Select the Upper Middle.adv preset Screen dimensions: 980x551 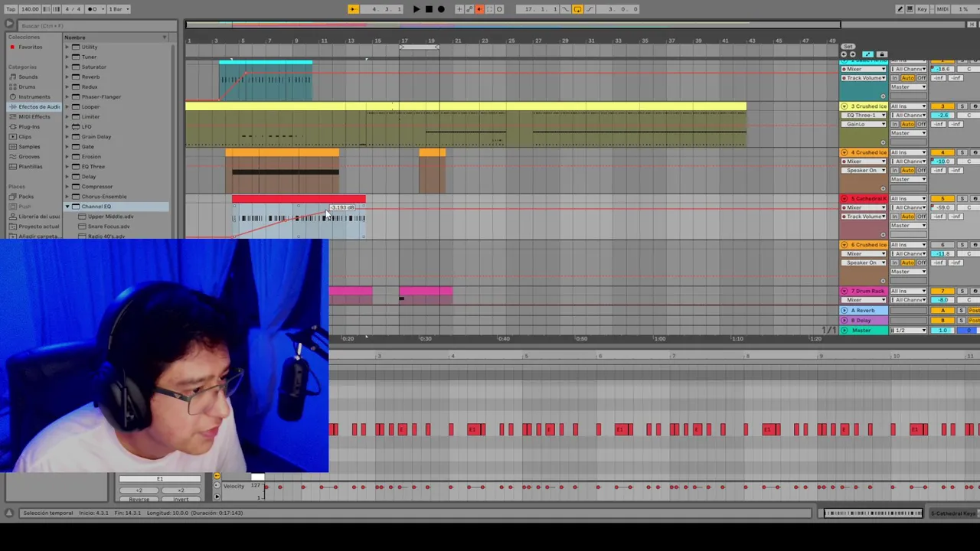110,217
